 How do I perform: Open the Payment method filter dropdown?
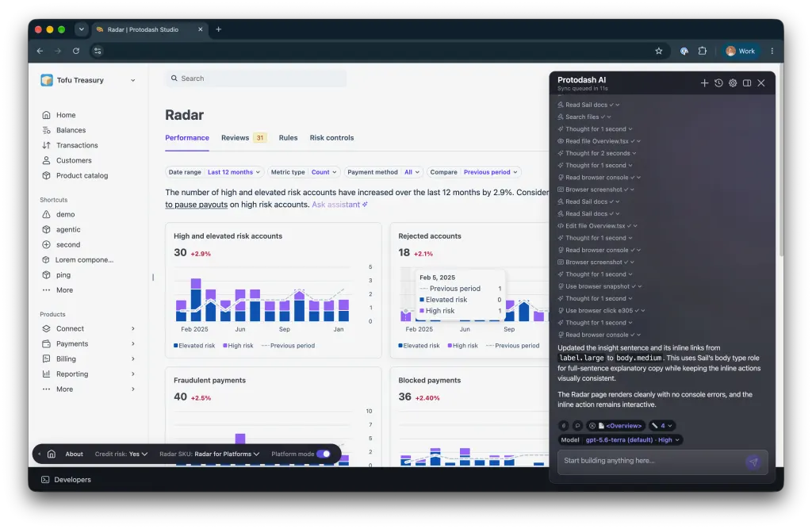(383, 172)
